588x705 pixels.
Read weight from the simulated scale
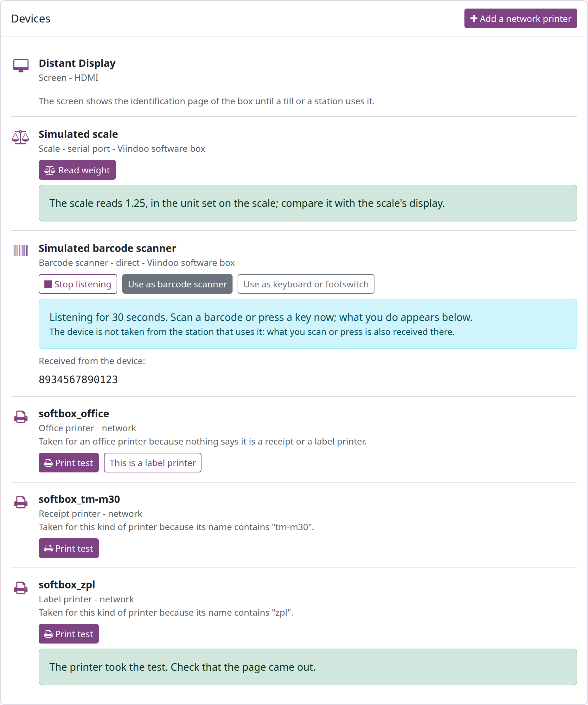click(x=77, y=170)
